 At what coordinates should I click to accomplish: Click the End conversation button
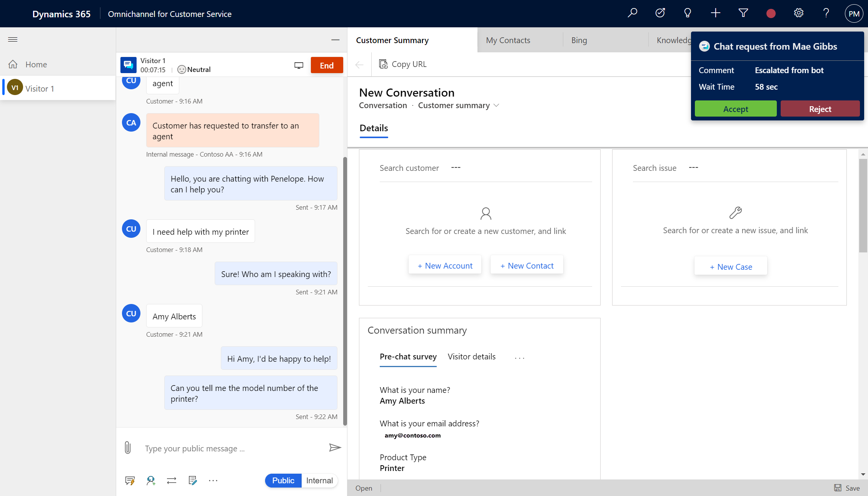[327, 65]
